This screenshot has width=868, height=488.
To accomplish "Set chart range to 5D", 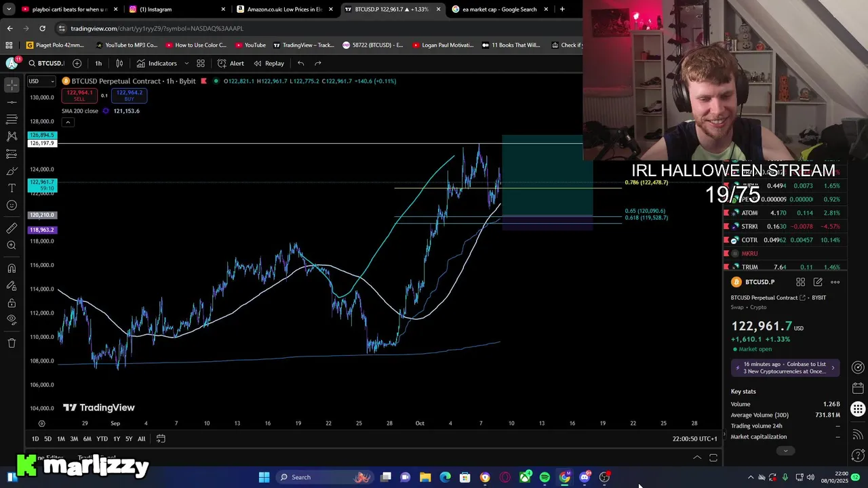I will (47, 439).
